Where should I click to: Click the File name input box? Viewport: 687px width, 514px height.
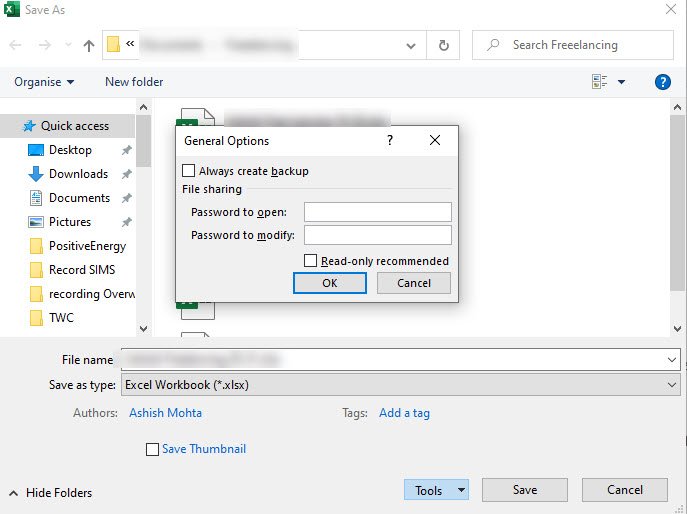393,360
